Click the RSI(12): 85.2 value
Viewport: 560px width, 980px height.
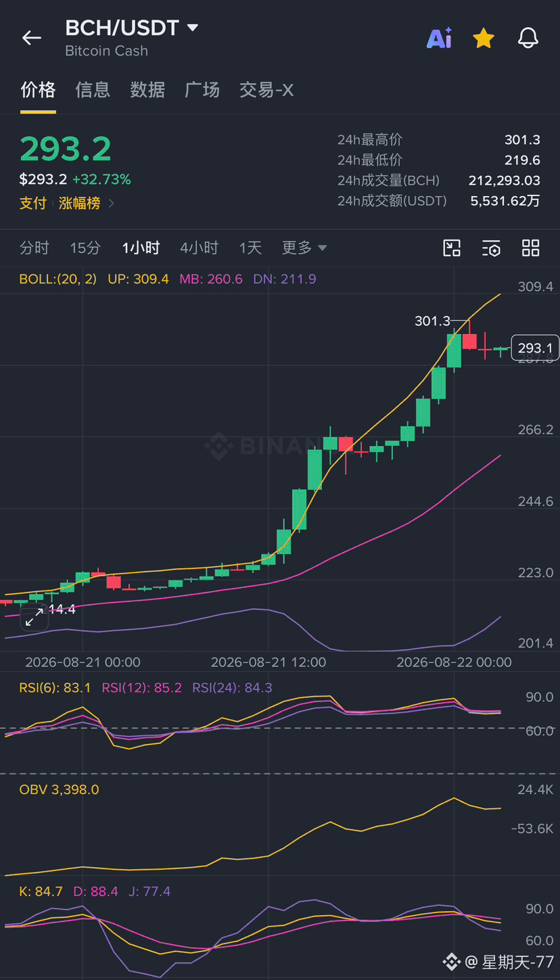click(x=141, y=688)
